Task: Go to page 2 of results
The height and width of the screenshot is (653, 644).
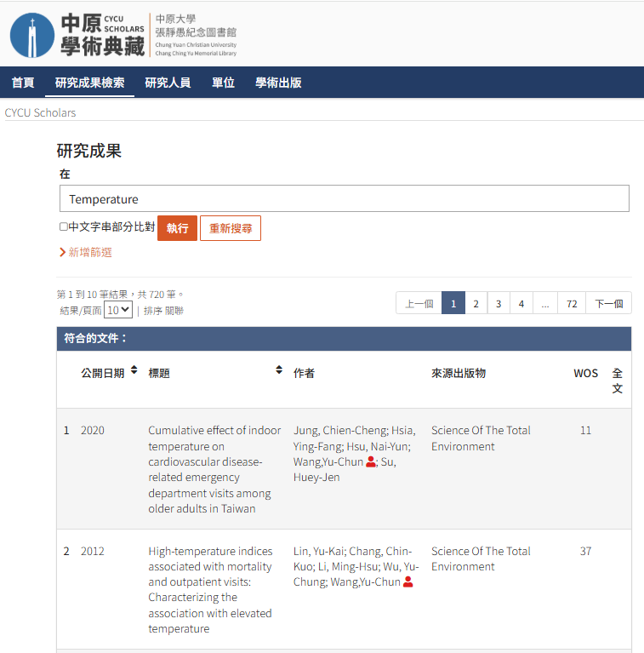Action: 476,303
